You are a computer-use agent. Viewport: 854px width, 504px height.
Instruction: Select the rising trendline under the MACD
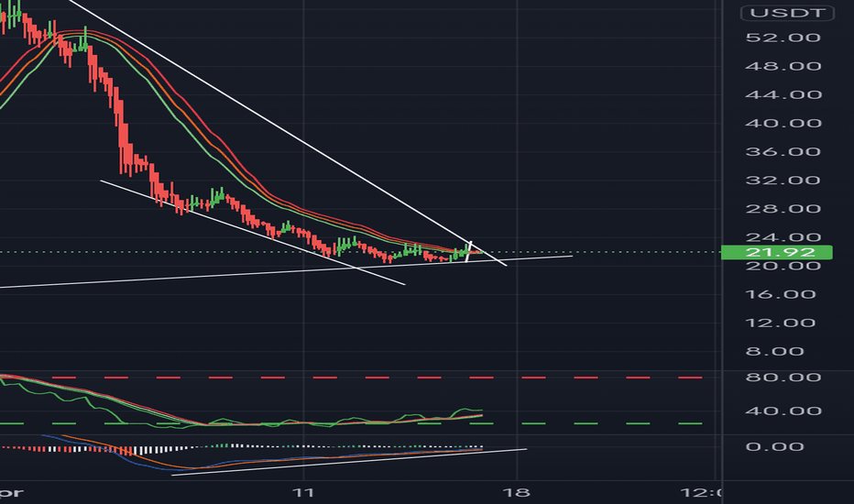tap(349, 462)
